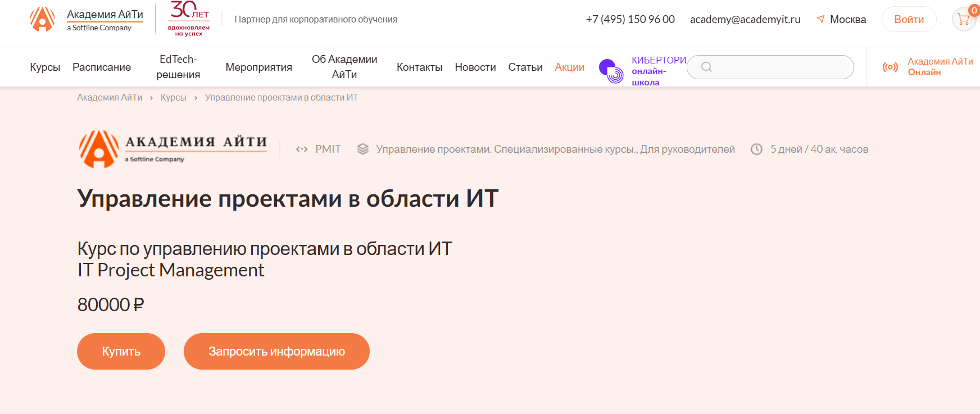Click the location arrow icon near Москва
This screenshot has width=980, height=414.
click(820, 19)
